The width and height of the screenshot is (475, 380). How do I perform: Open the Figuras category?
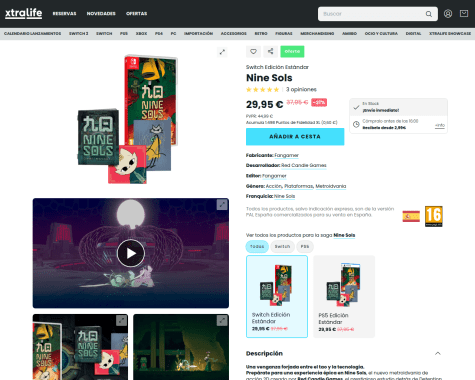[284, 34]
